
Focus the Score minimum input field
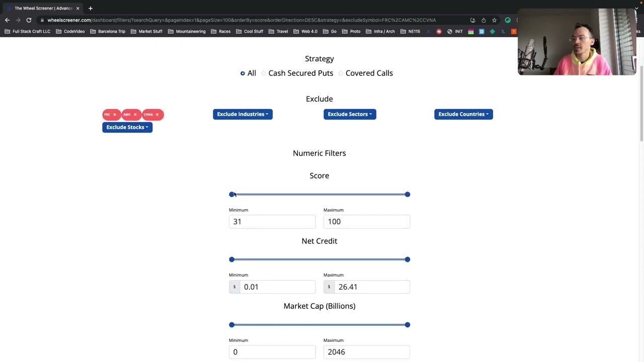pos(272,222)
